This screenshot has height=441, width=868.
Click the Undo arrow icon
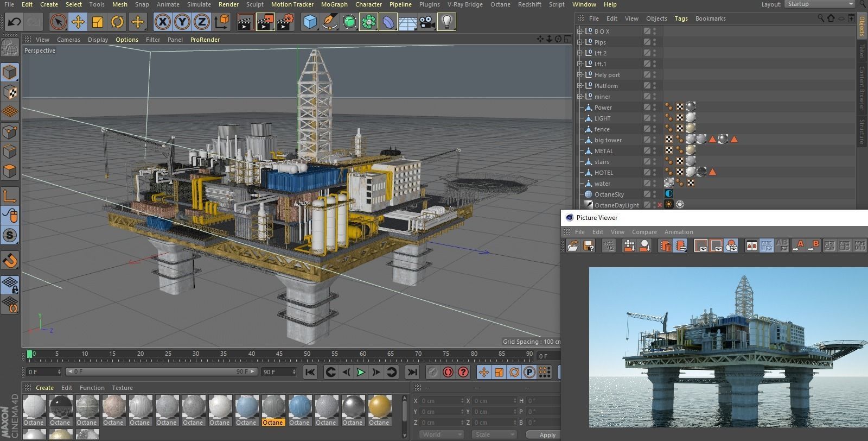tap(14, 22)
